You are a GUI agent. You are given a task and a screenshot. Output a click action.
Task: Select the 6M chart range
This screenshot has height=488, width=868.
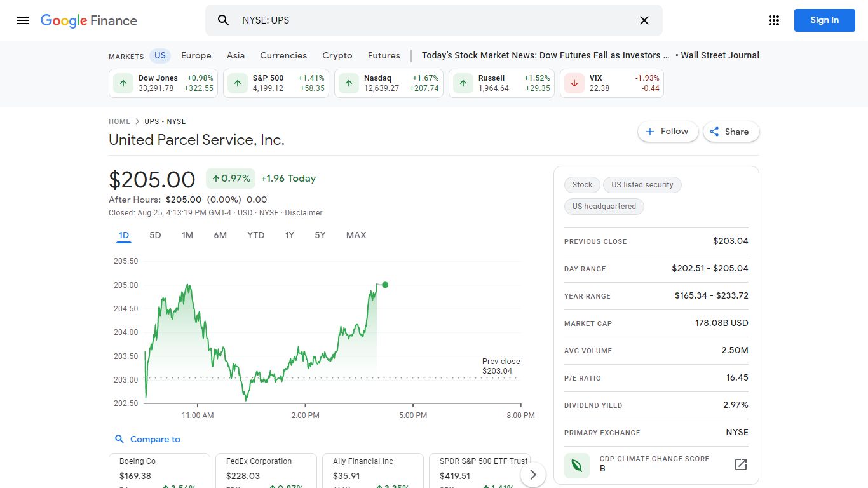pos(220,235)
